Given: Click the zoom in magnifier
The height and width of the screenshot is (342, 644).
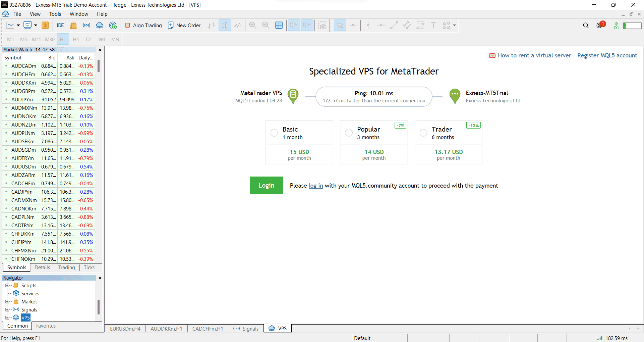Looking at the screenshot, I should (253, 25).
